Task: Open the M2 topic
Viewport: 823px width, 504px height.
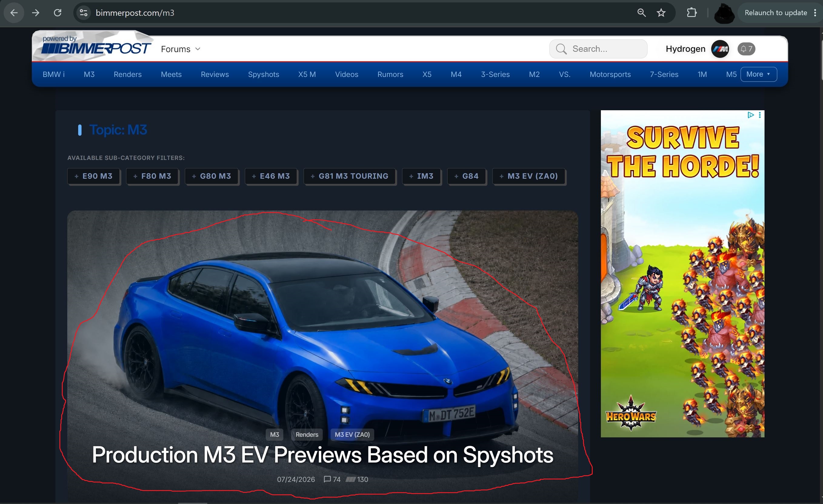Action: [x=535, y=75]
